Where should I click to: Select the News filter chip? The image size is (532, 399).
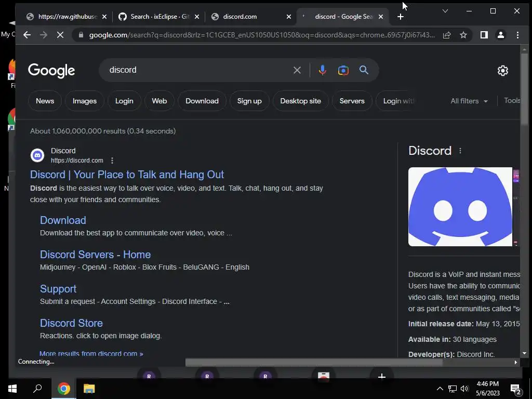click(x=45, y=101)
